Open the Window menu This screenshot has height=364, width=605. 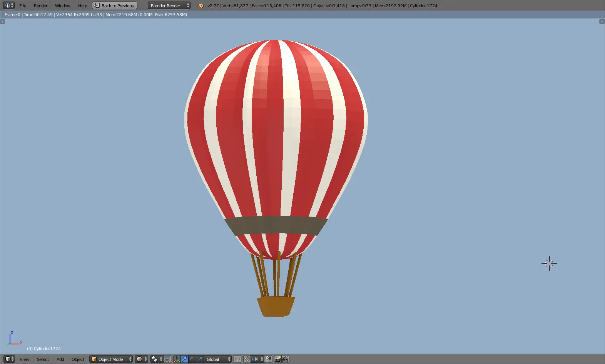click(x=62, y=6)
